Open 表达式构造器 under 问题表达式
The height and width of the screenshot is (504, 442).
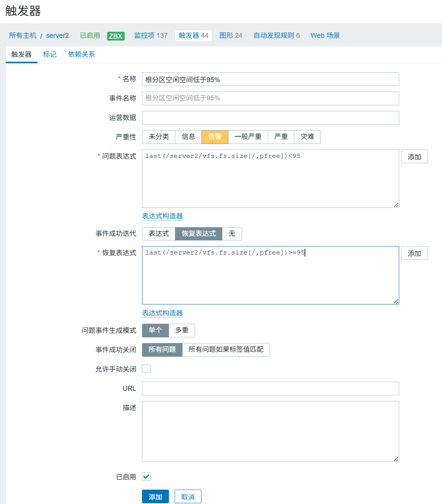click(x=162, y=216)
